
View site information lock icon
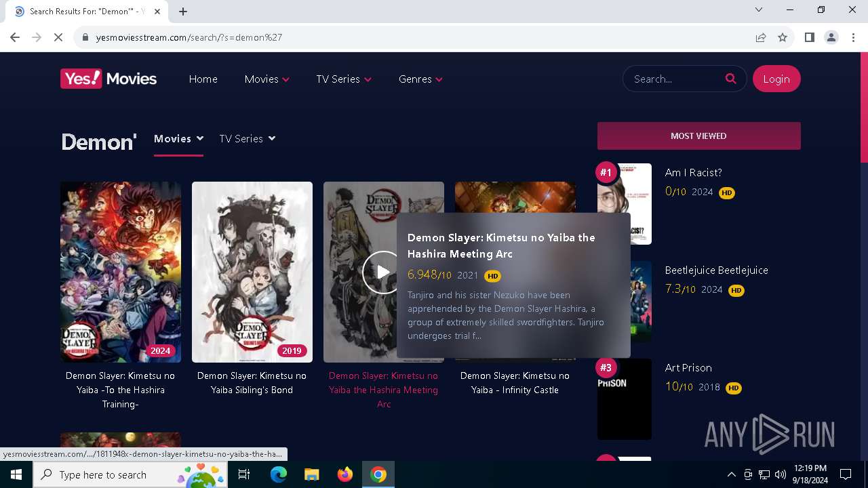pyautogui.click(x=85, y=37)
